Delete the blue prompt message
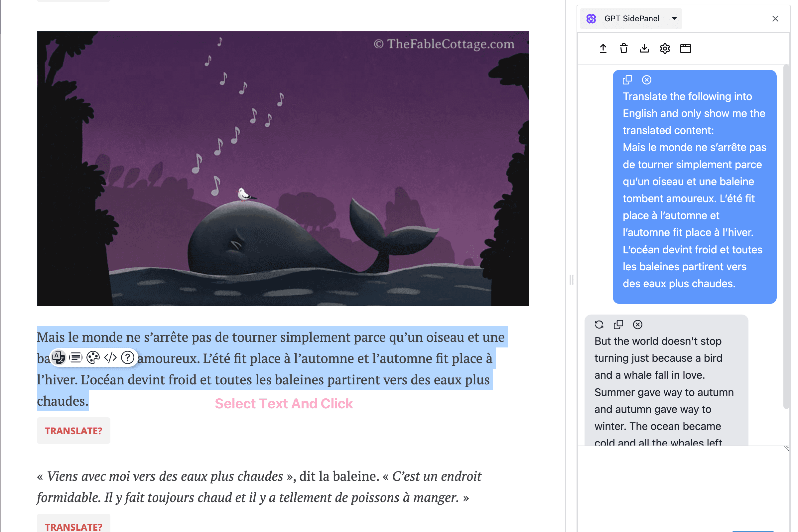Screen dimensions: 798x532 (647, 80)
